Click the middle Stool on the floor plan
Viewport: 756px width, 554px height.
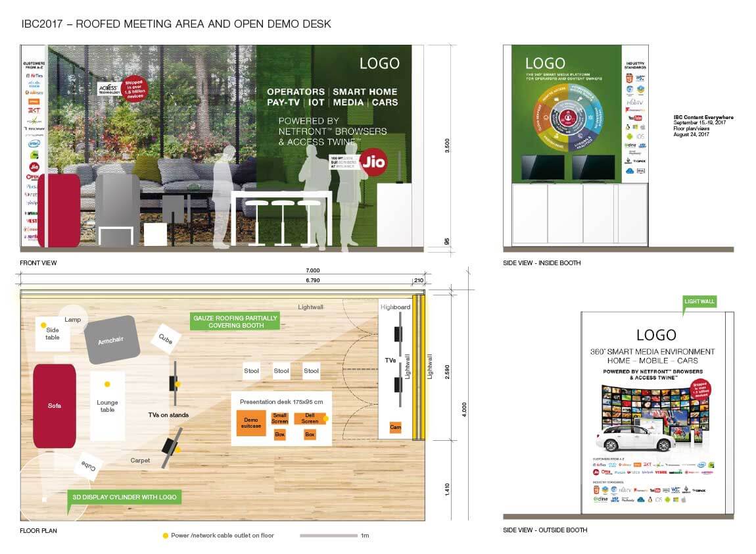[x=281, y=371]
